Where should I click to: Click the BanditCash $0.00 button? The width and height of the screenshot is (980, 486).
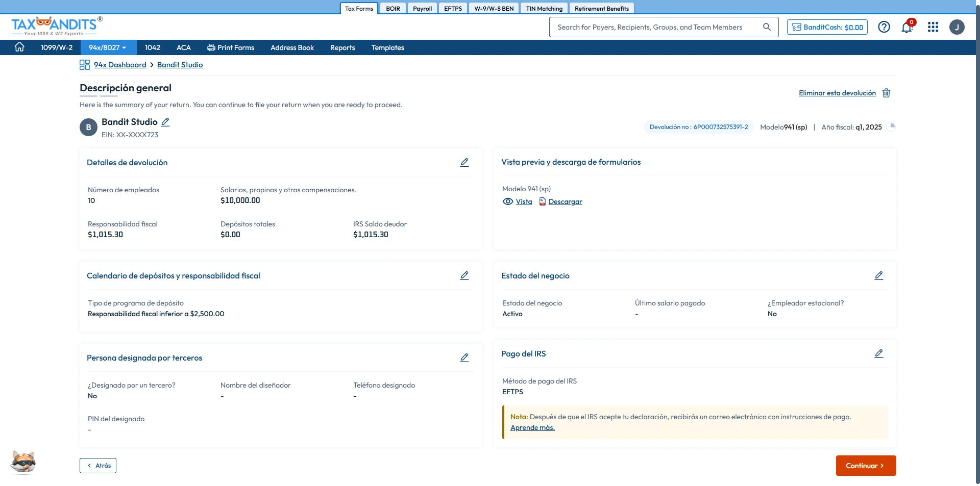point(827,27)
